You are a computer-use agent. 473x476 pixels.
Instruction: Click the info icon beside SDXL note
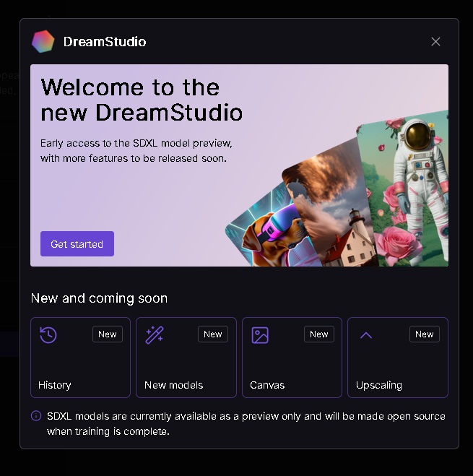pos(36,415)
